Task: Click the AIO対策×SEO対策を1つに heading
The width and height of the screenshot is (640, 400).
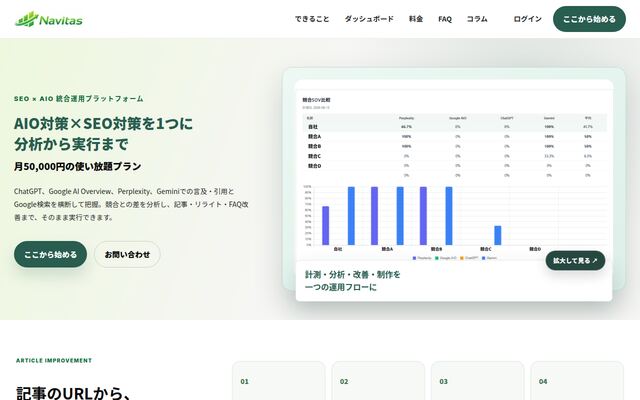Action: point(103,123)
